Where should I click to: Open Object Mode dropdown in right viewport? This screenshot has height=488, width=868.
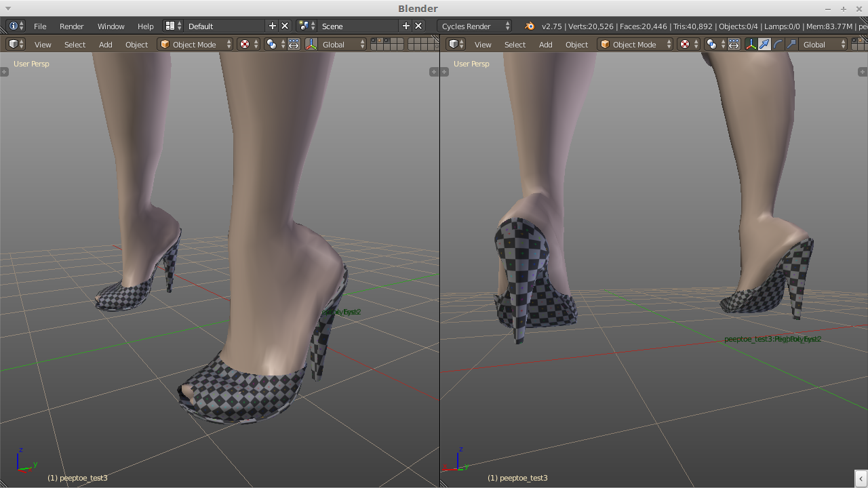coord(635,44)
